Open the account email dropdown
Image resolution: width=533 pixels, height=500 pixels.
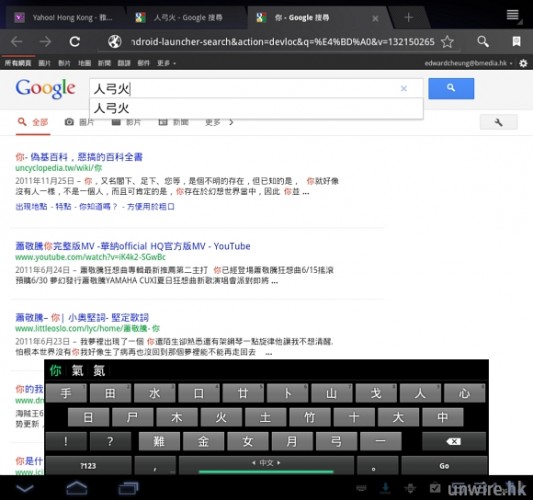(x=469, y=63)
